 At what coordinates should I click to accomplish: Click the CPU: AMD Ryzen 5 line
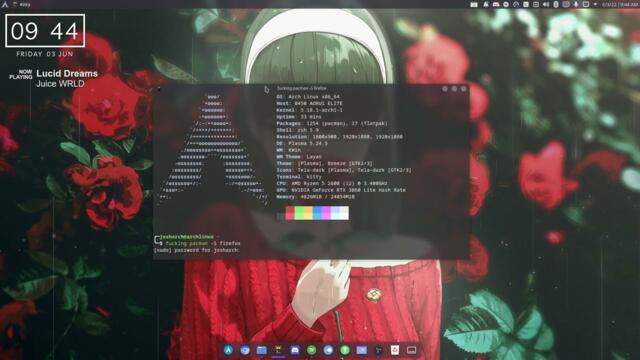(x=332, y=183)
